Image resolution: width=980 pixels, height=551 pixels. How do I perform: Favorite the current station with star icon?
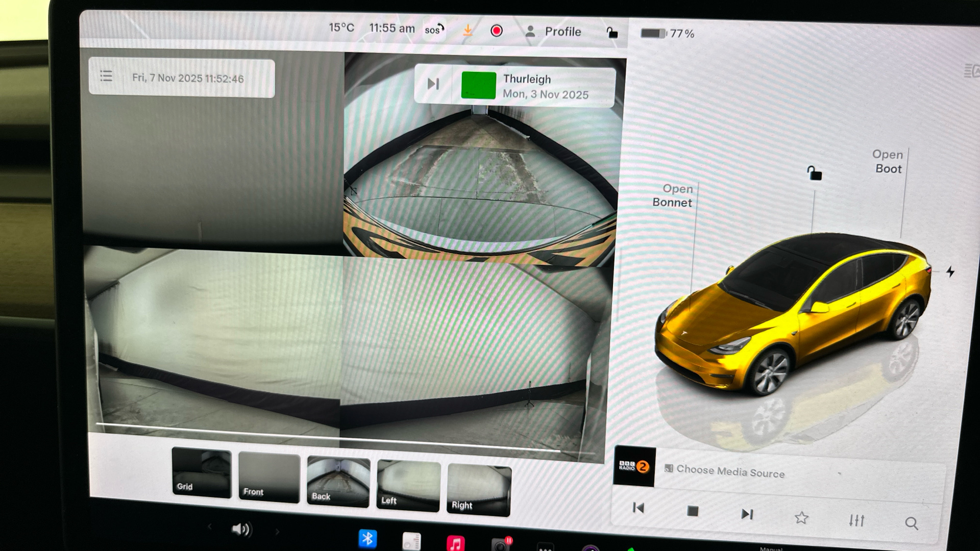801,518
